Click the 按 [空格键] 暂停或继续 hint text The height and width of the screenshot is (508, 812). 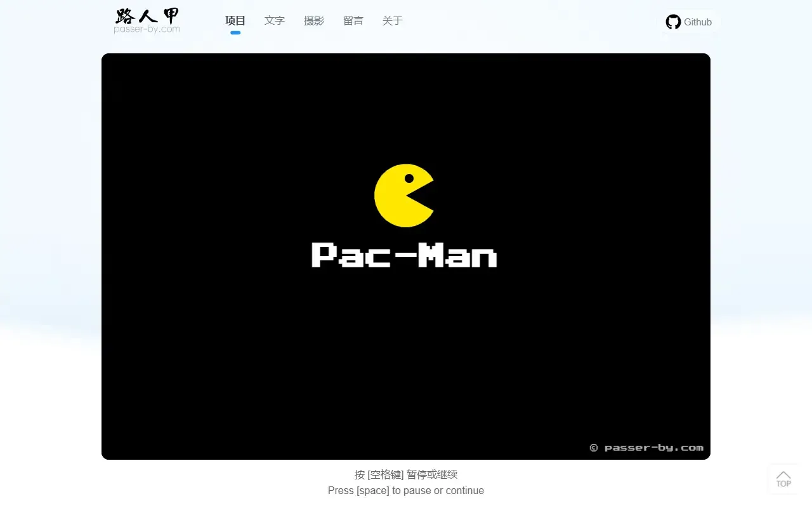[x=406, y=474]
